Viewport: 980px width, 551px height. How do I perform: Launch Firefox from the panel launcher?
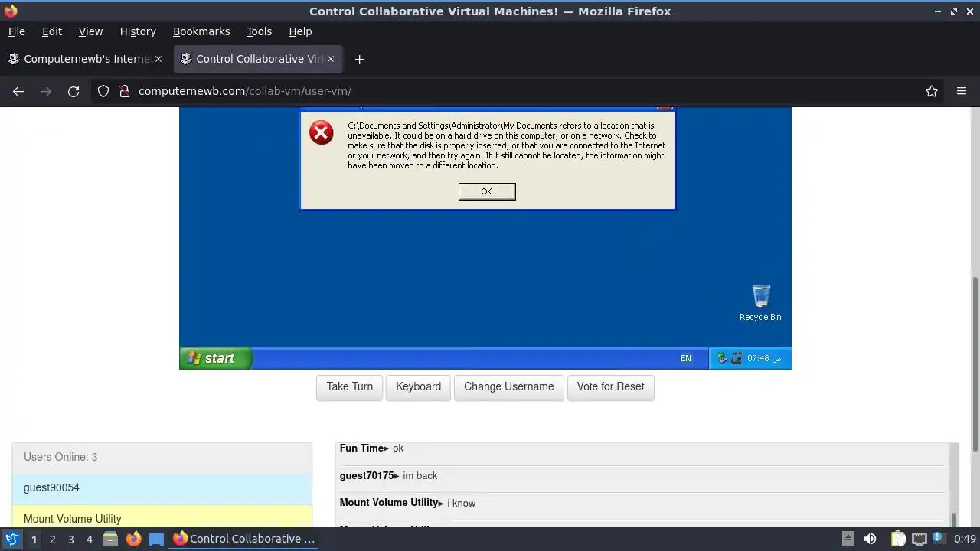[133, 539]
